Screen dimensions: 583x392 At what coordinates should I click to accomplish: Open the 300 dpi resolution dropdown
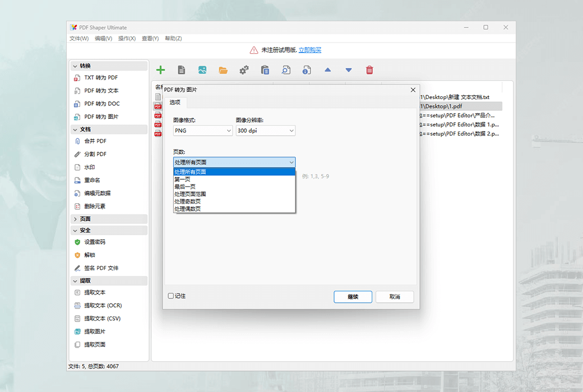tap(265, 130)
